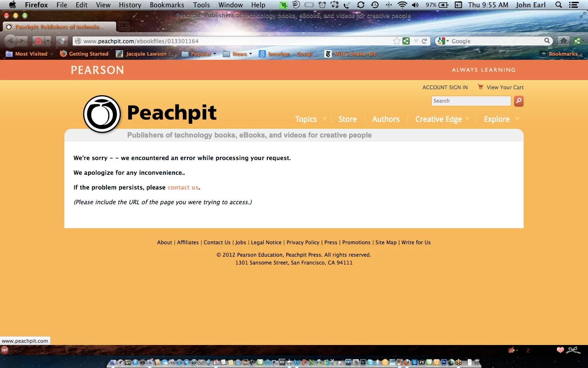Image resolution: width=588 pixels, height=368 pixels.
Task: Click the green share button right of Home
Action: coord(578,41)
